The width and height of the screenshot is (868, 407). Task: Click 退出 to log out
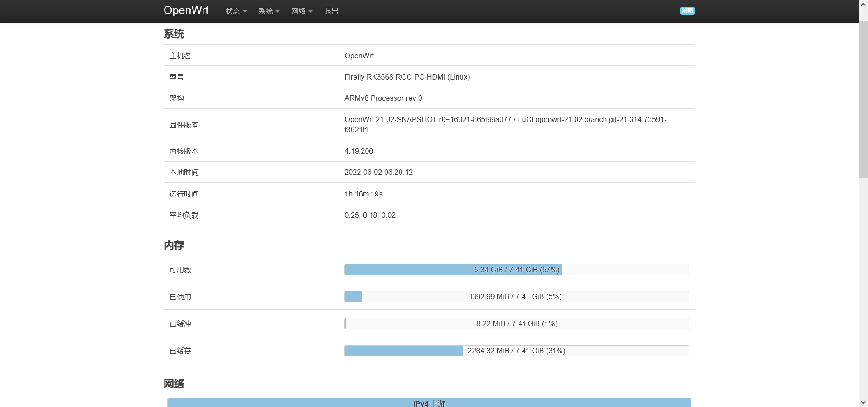(331, 11)
